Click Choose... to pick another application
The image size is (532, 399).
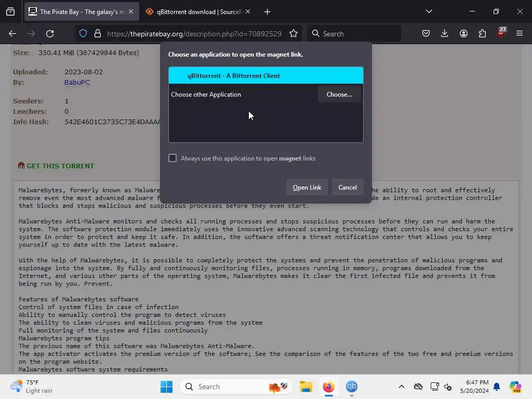point(339,95)
